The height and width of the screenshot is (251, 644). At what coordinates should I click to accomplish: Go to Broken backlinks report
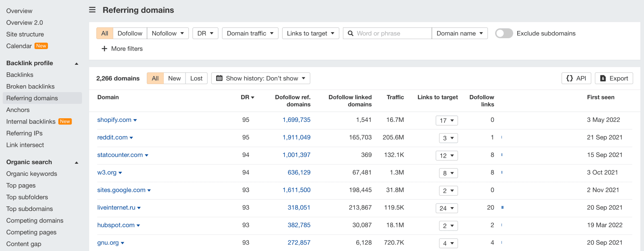coord(31,86)
